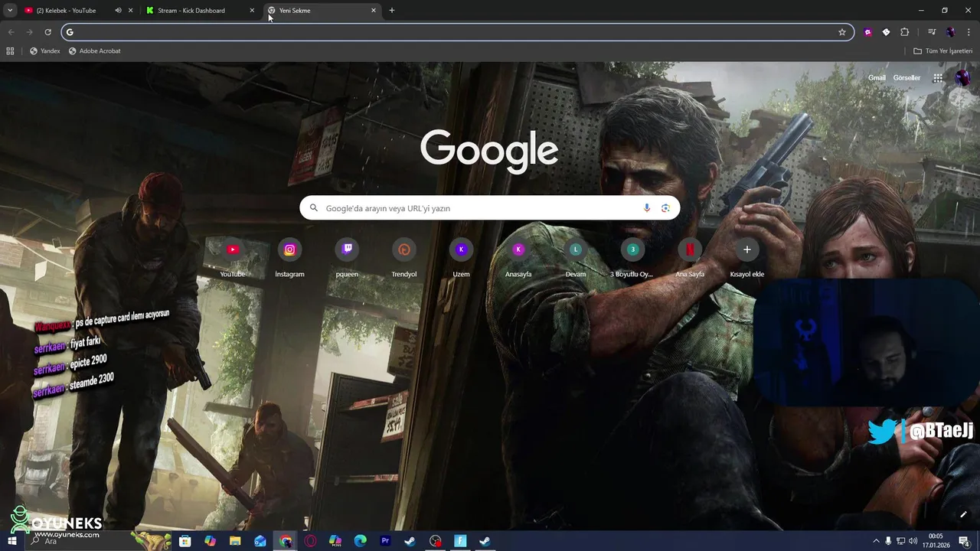Go forward with the forward arrow
Screen dimensions: 980x551
tap(29, 32)
